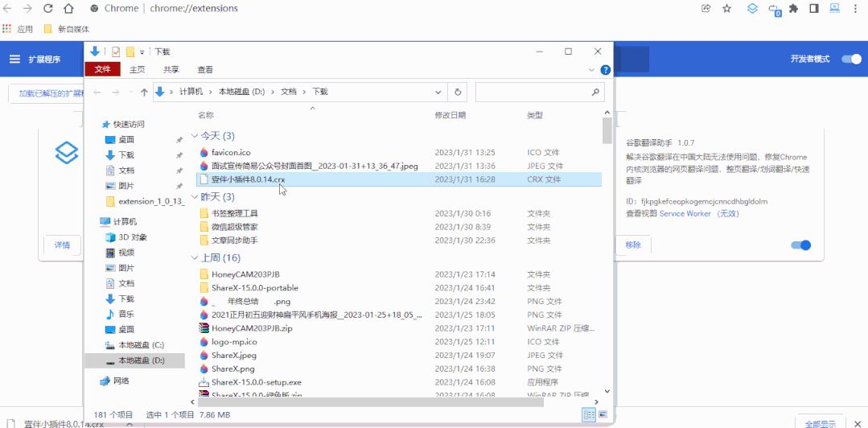868x428 pixels.
Task: Click the Explorer horizontal scrollbar thumb
Action: 370,402
